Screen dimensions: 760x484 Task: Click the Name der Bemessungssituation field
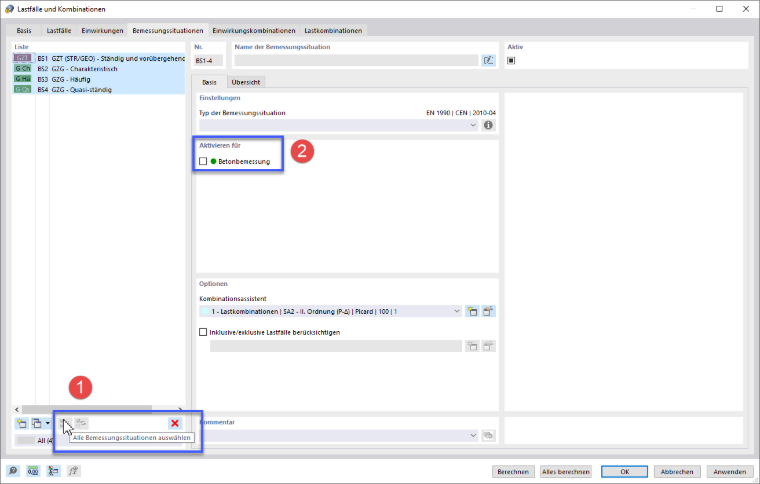[356, 61]
